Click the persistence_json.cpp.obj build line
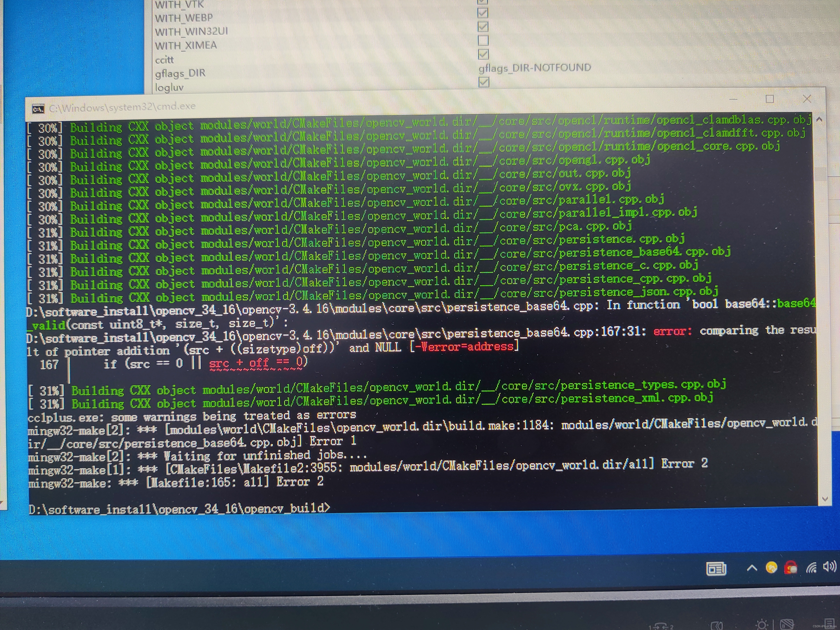The width and height of the screenshot is (840, 630). point(373,295)
